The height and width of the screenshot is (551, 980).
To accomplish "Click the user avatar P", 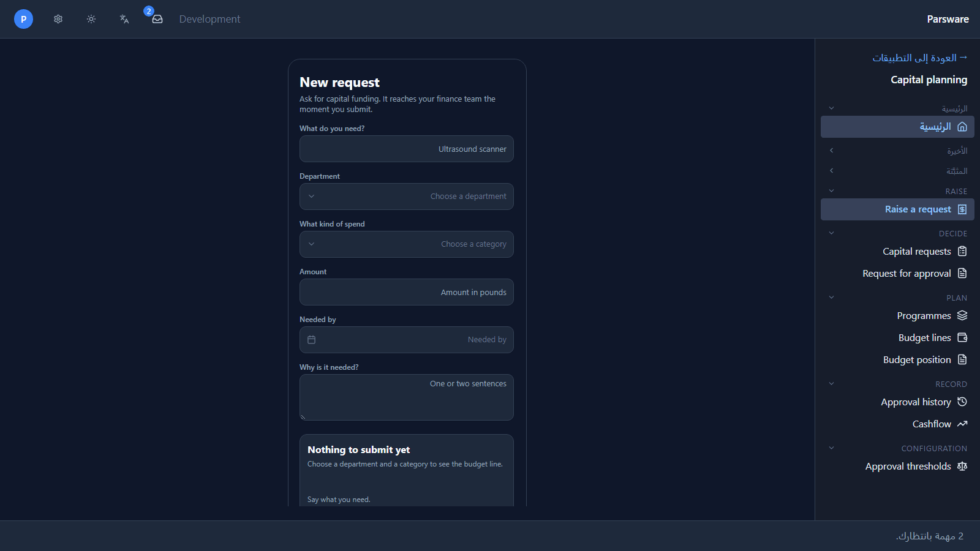I will pos(23,19).
